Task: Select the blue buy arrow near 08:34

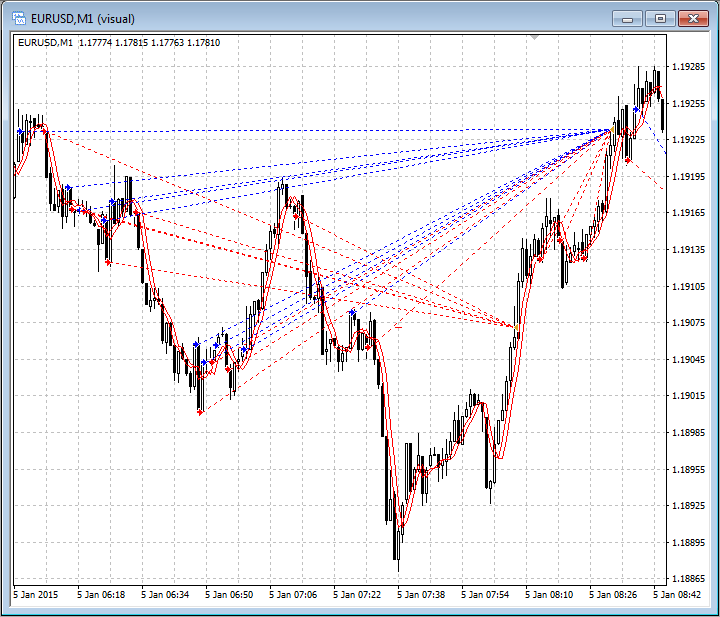Action: coord(636,109)
